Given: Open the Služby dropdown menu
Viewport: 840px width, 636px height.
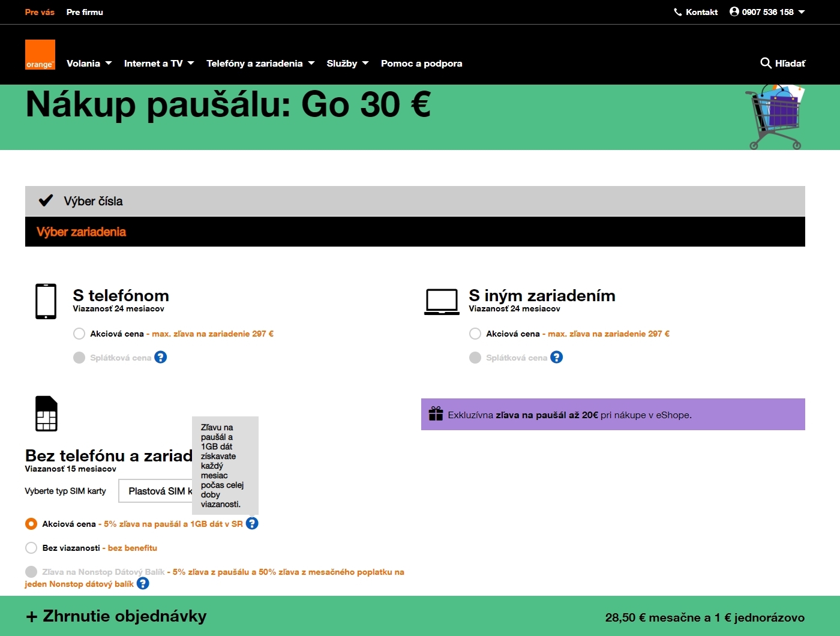Looking at the screenshot, I should click(x=347, y=63).
